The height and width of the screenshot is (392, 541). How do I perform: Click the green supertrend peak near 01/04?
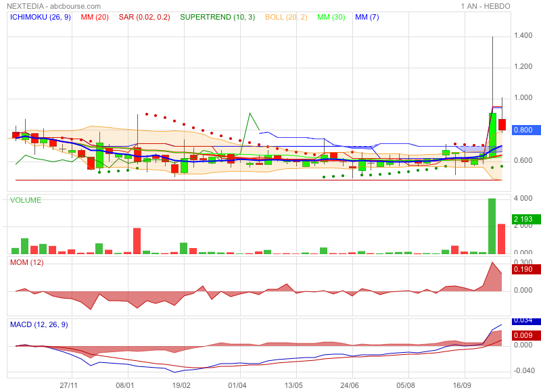[x=250, y=114]
